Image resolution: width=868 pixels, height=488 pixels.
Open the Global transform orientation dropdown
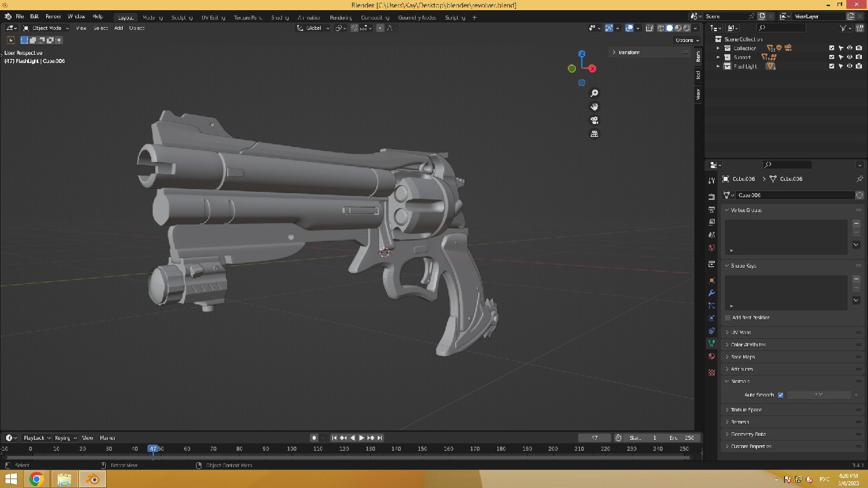pyautogui.click(x=313, y=28)
